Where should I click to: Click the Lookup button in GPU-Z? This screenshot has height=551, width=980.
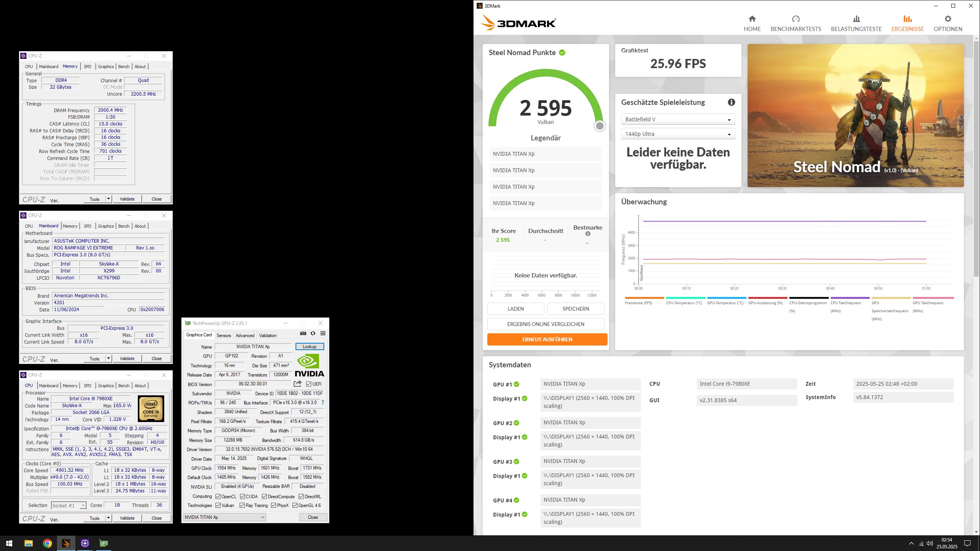coord(310,347)
